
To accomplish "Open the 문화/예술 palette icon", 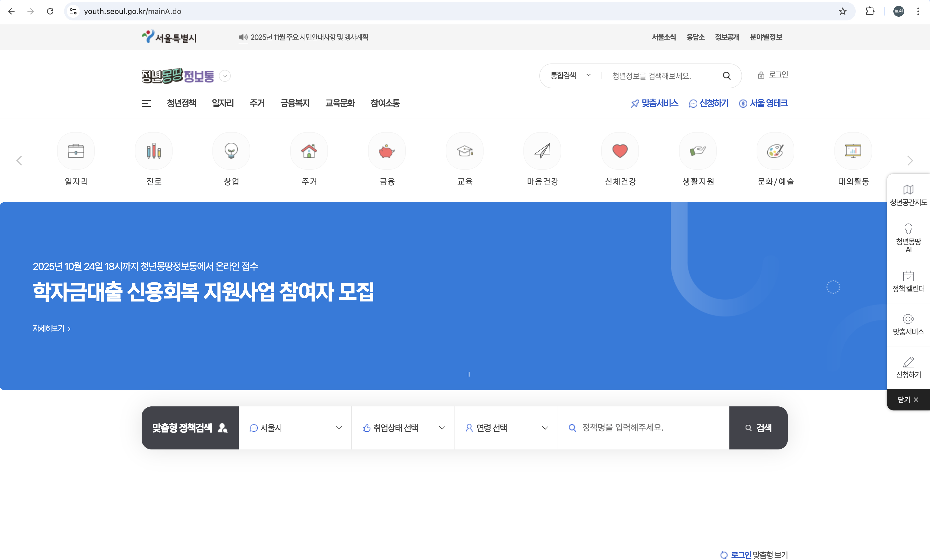I will [x=775, y=151].
